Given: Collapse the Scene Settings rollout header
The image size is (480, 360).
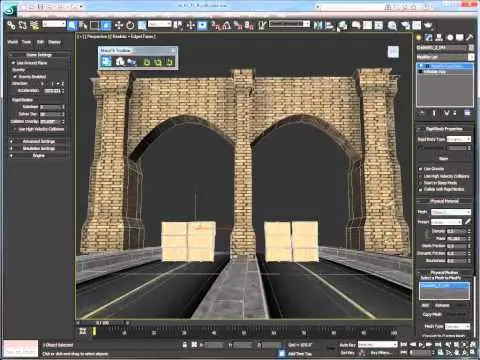Looking at the screenshot, I should point(39,55).
